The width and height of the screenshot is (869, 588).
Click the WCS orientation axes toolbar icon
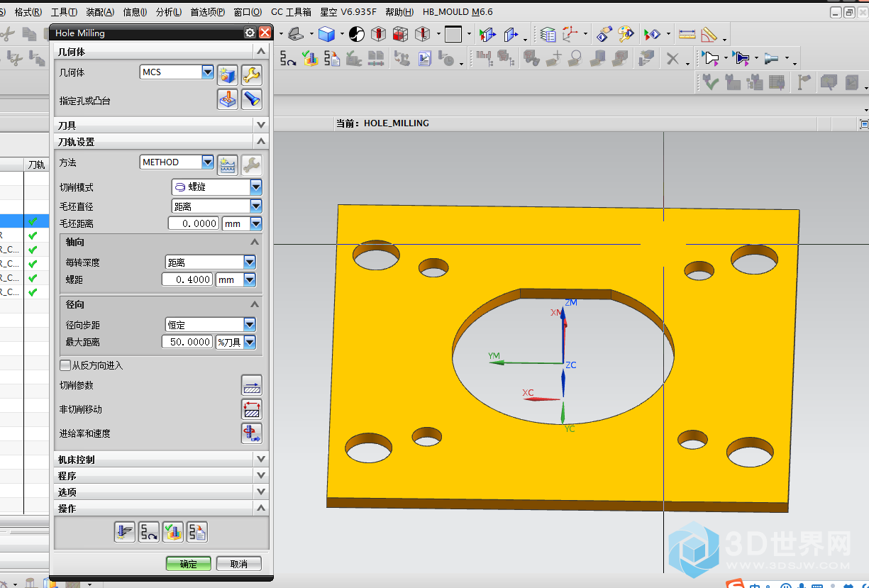pos(570,34)
